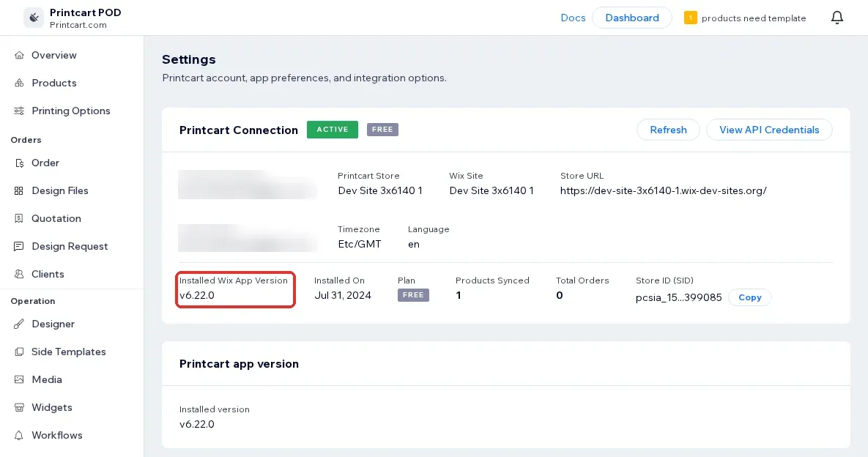Image resolution: width=868 pixels, height=457 pixels.
Task: Click the Dashboard button
Action: 631,18
